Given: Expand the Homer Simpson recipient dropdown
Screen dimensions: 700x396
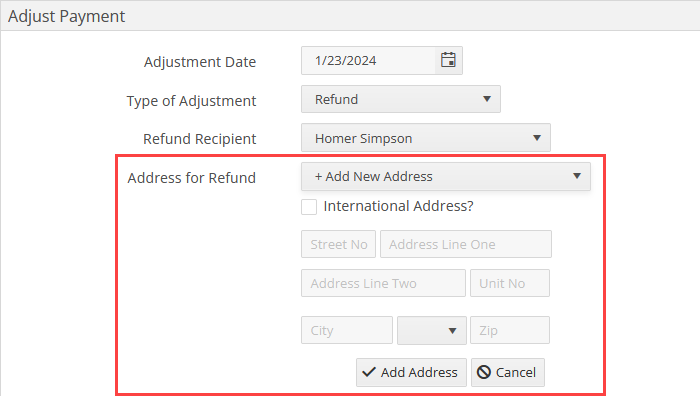Looking at the screenshot, I should click(x=426, y=138).
